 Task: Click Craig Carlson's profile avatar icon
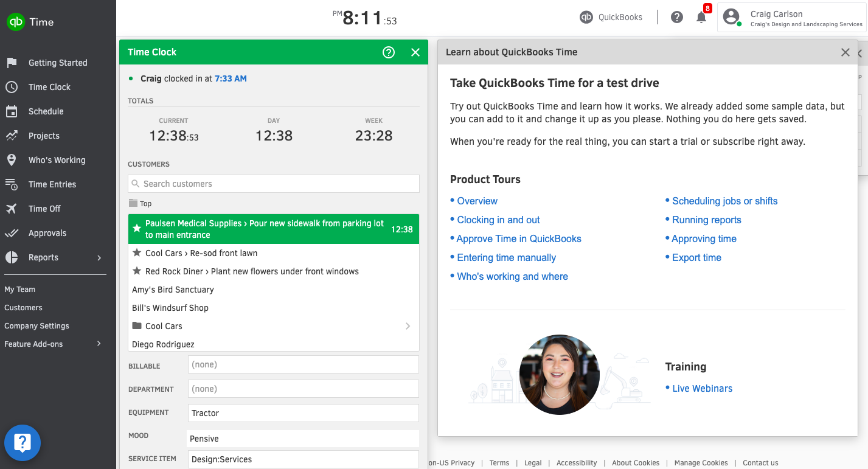(x=731, y=17)
